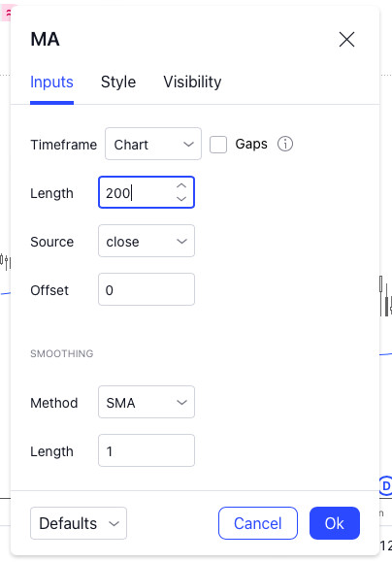Click the chevron arrow in the Source box
This screenshot has width=392, height=562.
click(x=182, y=242)
